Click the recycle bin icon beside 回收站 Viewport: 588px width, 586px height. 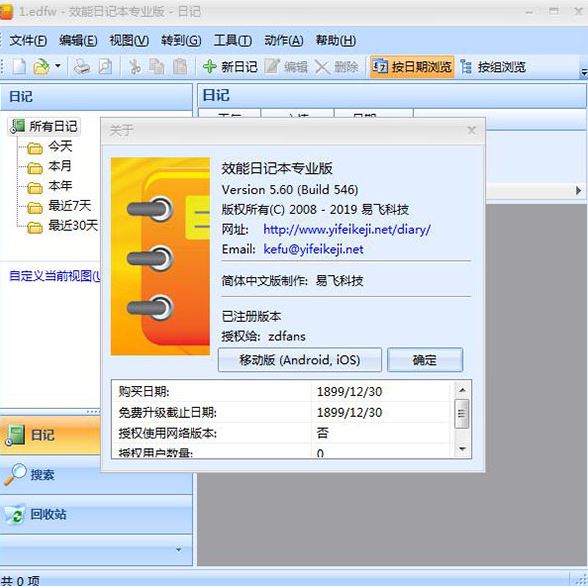click(x=15, y=514)
